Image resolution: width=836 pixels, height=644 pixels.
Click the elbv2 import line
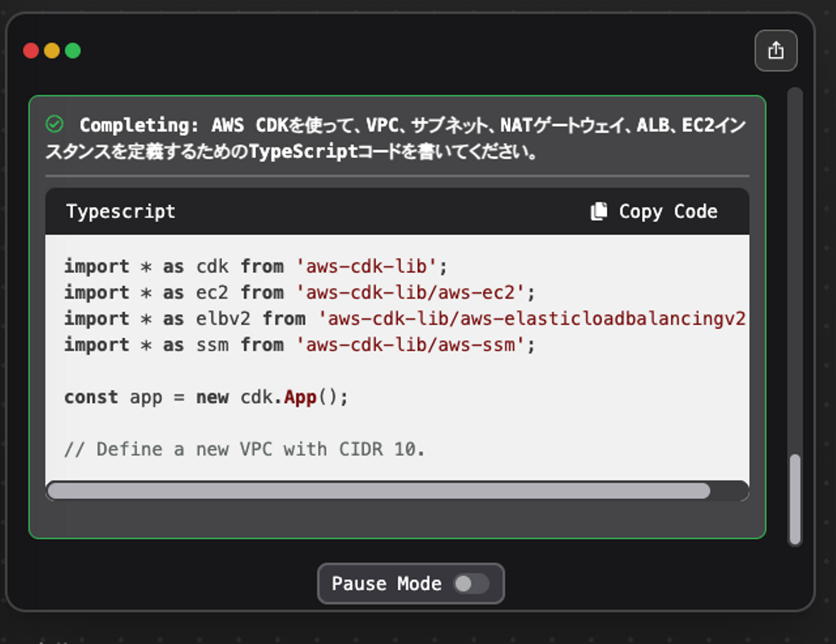(404, 319)
